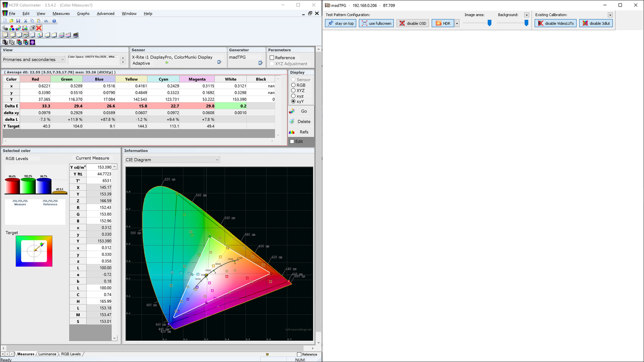Viewport: 644px width, 362px height.
Task: Click the first scroll arrow left of the Measures tab
Action: [x=3, y=354]
